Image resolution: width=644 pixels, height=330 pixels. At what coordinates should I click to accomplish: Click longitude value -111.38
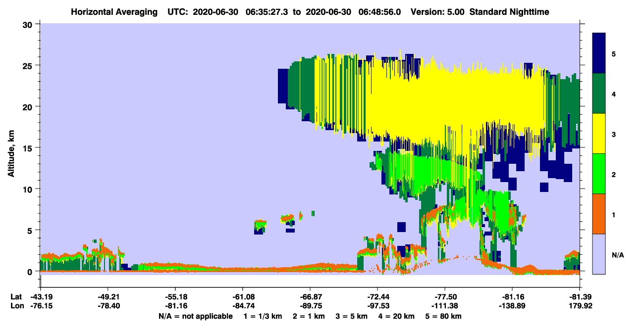tap(445, 306)
